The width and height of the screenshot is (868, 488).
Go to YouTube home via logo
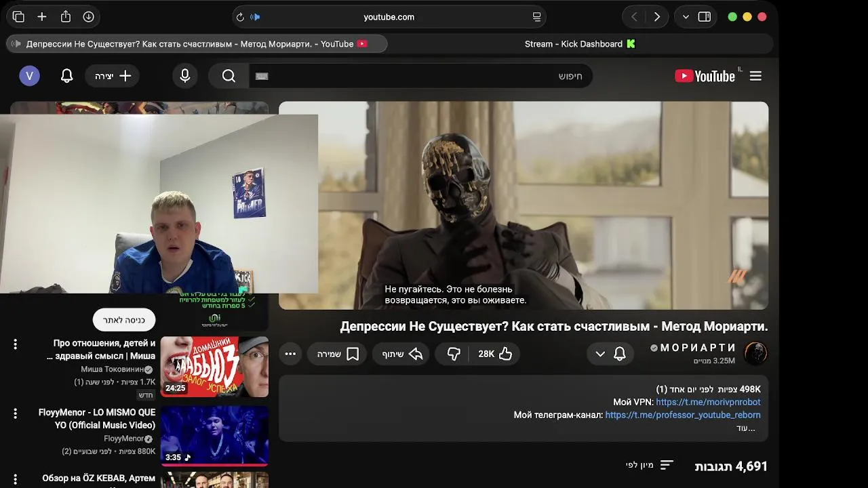pos(705,76)
